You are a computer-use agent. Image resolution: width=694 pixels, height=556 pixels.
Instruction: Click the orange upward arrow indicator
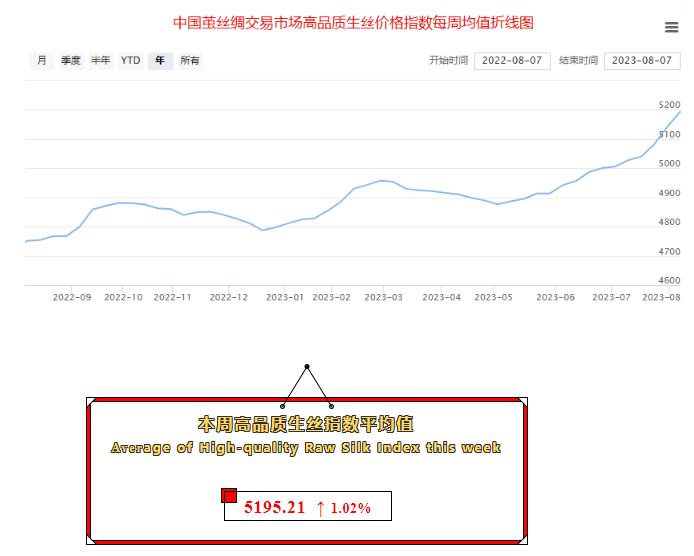click(320, 508)
